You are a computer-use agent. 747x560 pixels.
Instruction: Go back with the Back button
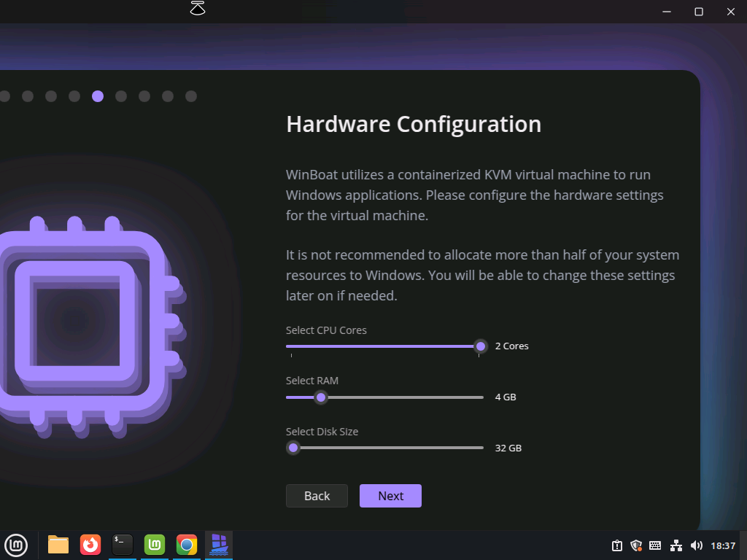[x=317, y=496]
